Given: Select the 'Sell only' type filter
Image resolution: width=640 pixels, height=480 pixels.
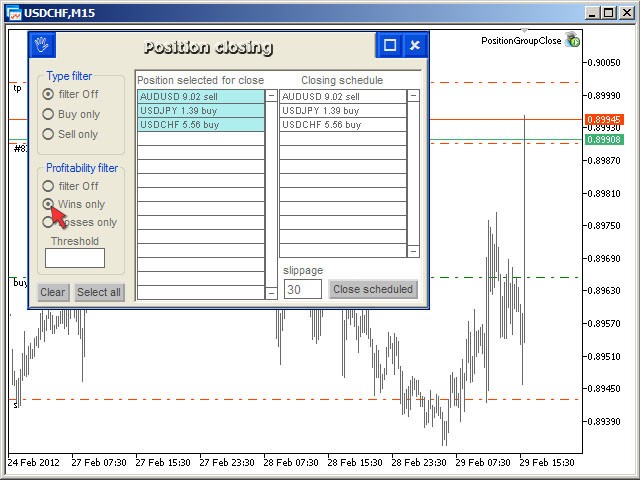Looking at the screenshot, I should click(48, 134).
